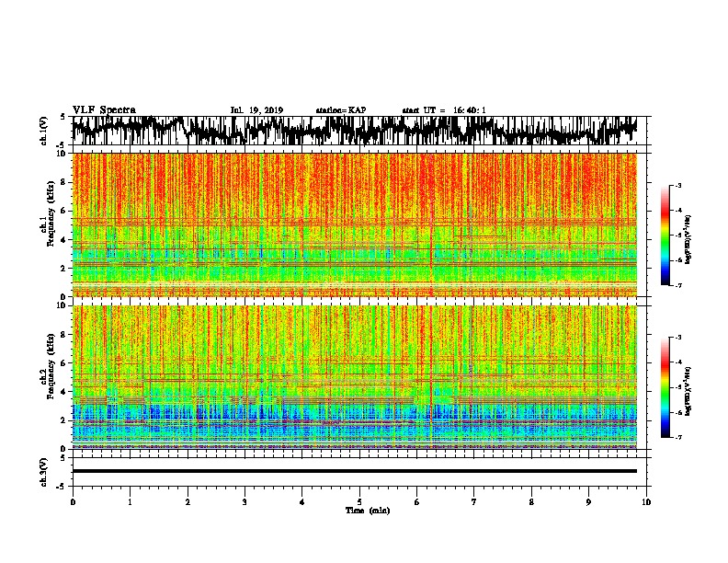Click the '-7' label on ch.1 colorbar
Screen dimensions: 728x563
click(677, 285)
